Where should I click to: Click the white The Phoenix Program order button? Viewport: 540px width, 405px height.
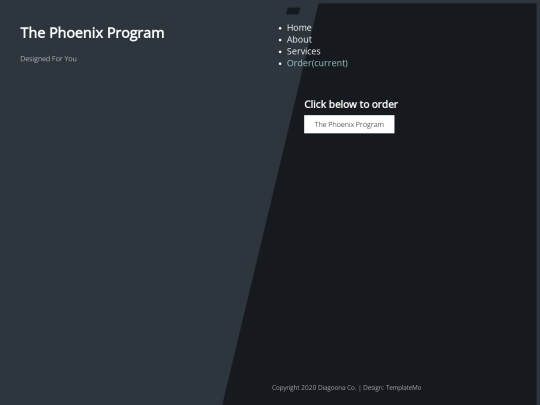(349, 124)
